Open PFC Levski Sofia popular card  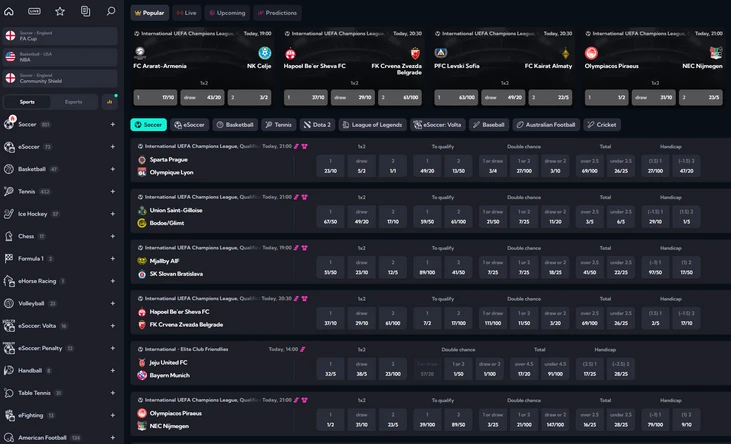tap(503, 68)
